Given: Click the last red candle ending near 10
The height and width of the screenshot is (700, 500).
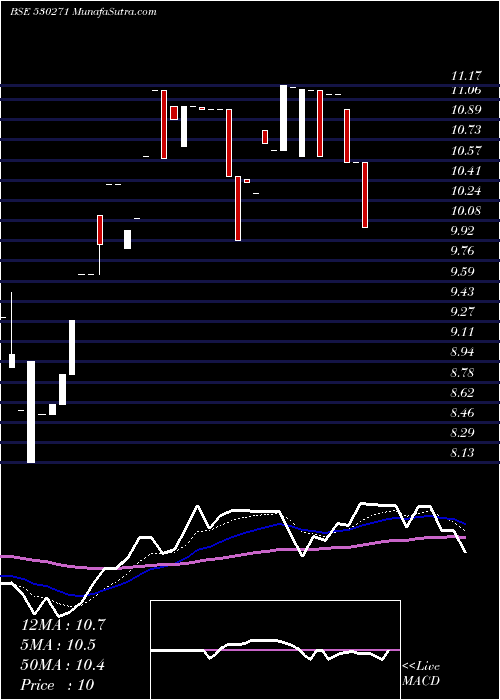Looking at the screenshot, I should [x=365, y=195].
